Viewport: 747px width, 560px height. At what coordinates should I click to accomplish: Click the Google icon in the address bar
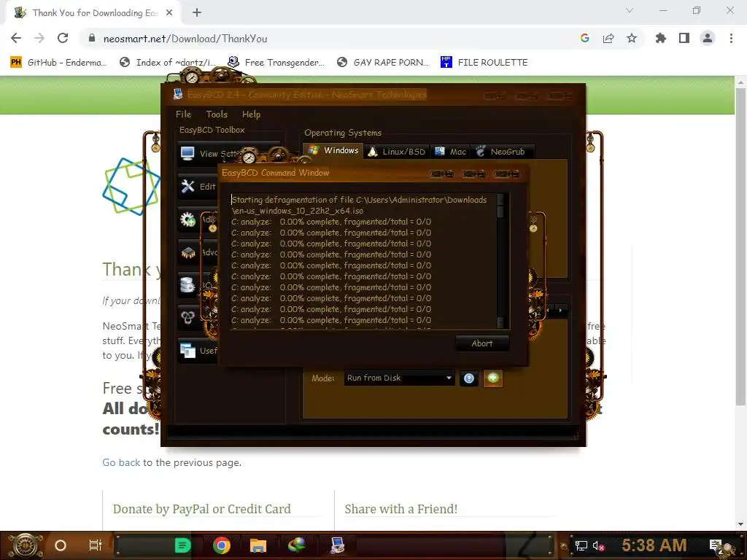click(585, 39)
